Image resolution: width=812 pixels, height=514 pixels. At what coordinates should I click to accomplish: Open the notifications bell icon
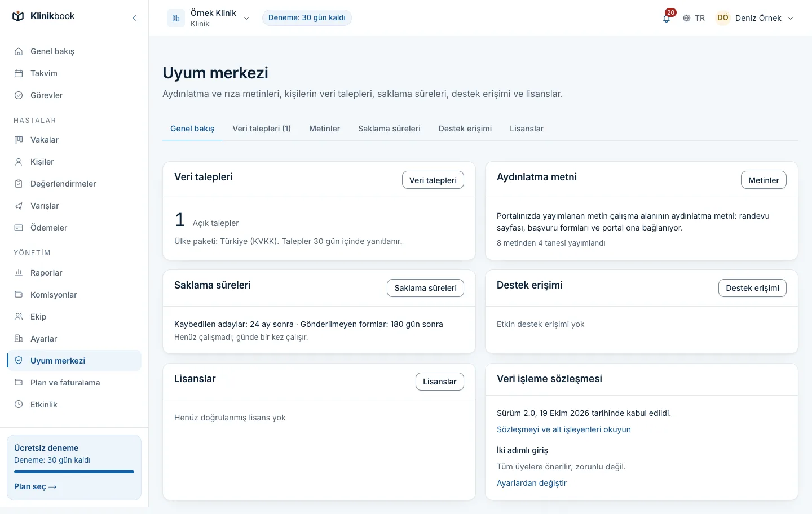pyautogui.click(x=667, y=18)
